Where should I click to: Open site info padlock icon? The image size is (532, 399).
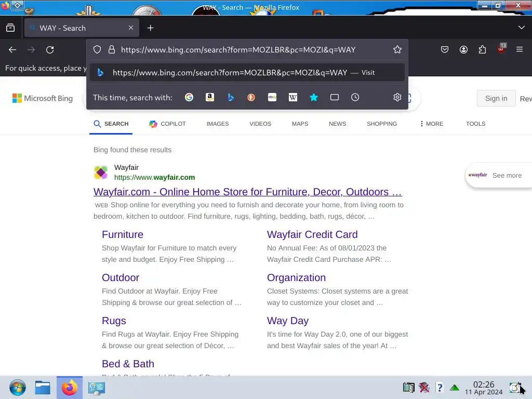coord(112,49)
